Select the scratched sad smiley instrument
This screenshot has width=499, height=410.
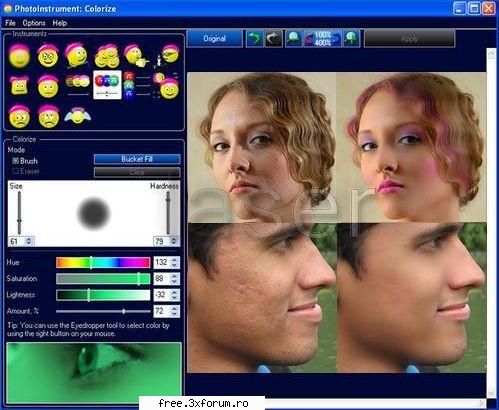(19, 116)
